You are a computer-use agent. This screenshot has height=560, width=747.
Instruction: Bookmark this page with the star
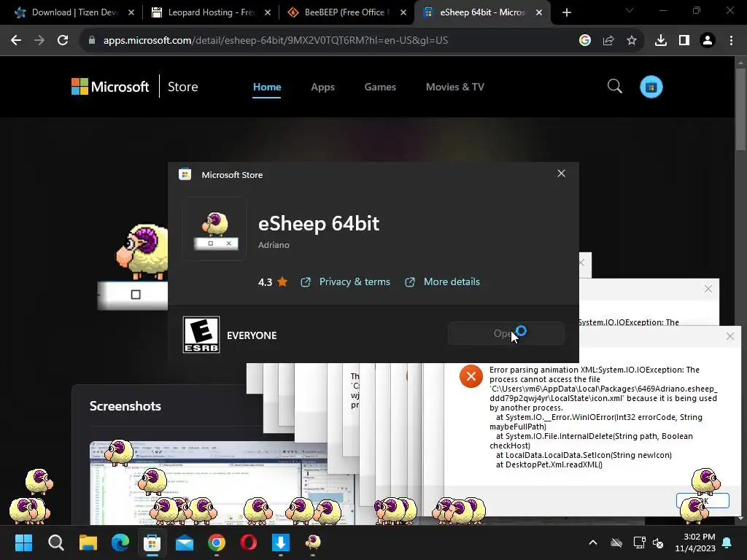(x=632, y=41)
